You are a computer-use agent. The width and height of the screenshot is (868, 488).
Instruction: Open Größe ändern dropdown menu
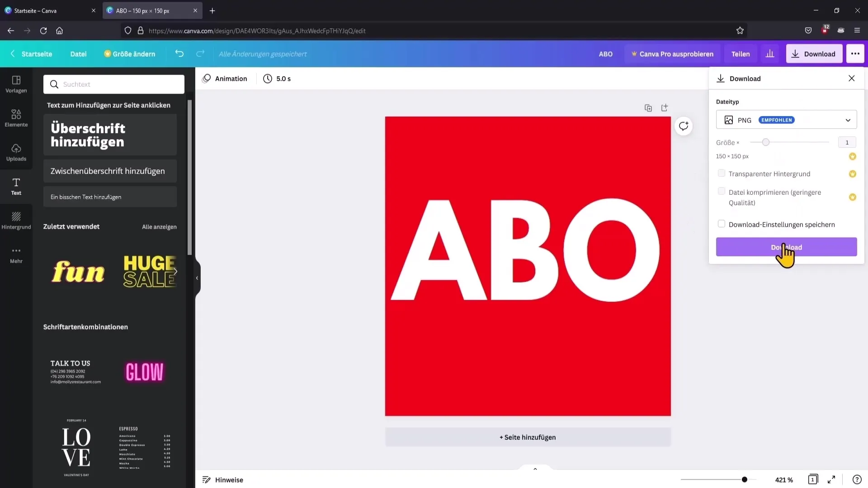129,54
